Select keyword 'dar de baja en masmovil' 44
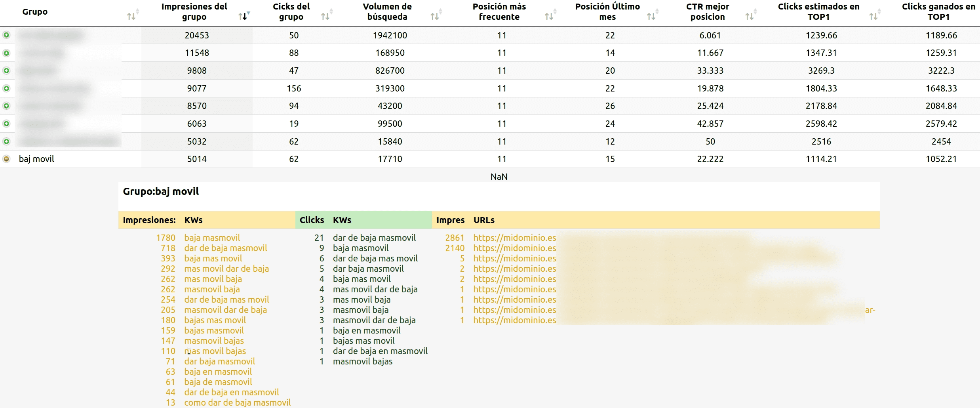Image resolution: width=980 pixels, height=408 pixels. point(232,392)
